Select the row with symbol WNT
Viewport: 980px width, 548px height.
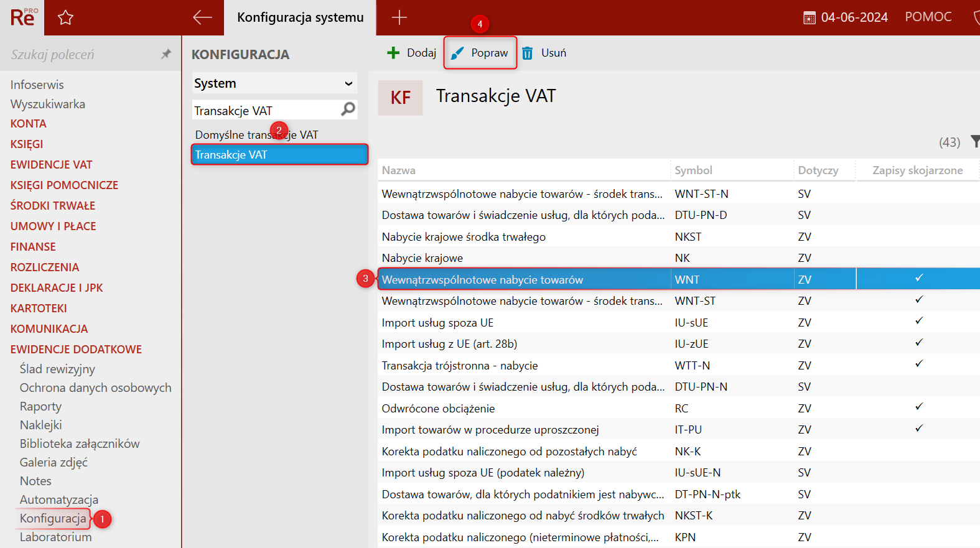tap(679, 280)
